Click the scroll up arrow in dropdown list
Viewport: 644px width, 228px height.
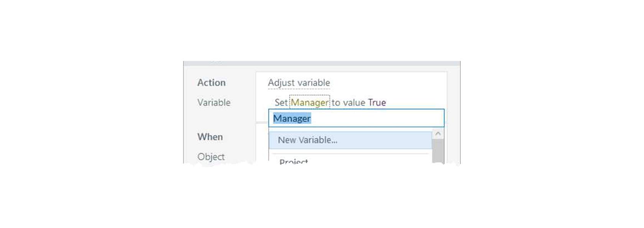(438, 134)
